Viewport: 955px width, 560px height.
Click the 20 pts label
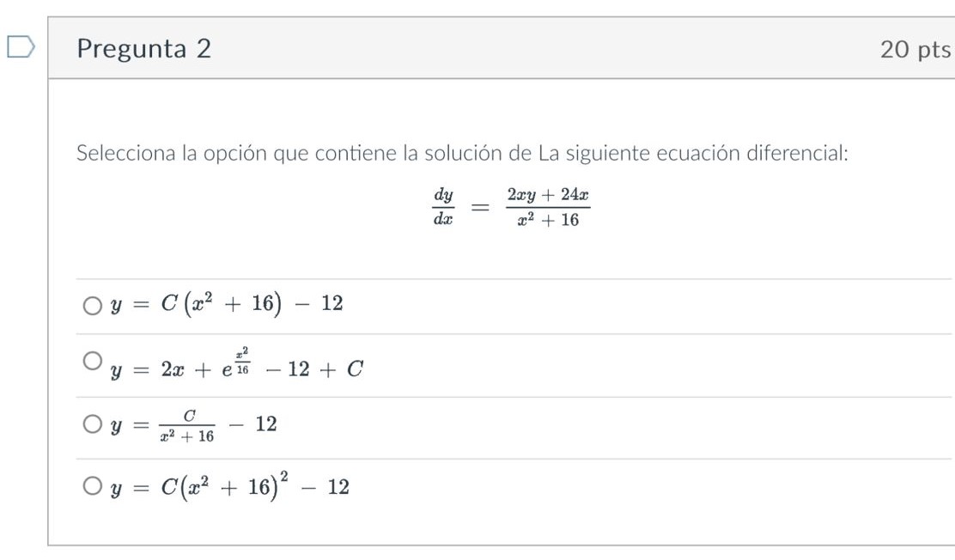tap(914, 50)
